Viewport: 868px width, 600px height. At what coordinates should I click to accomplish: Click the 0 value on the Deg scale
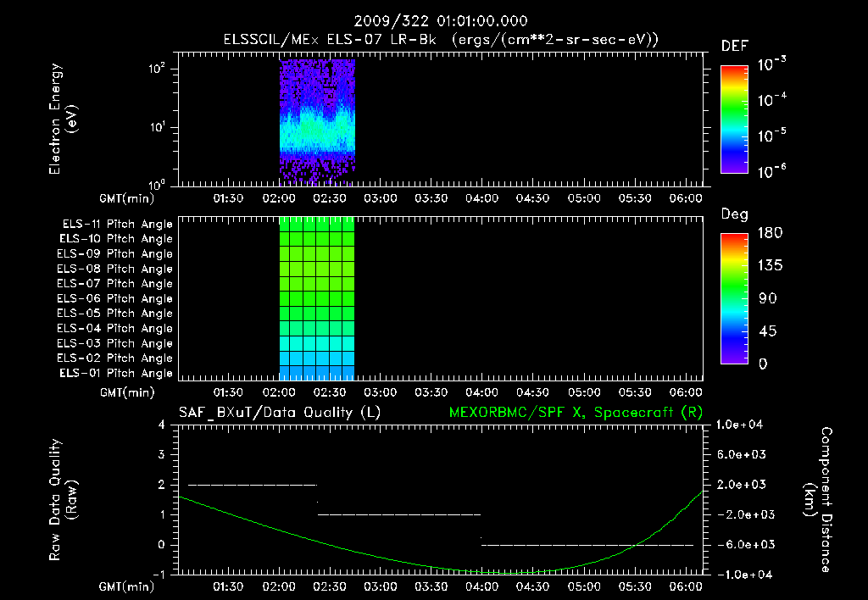click(764, 364)
